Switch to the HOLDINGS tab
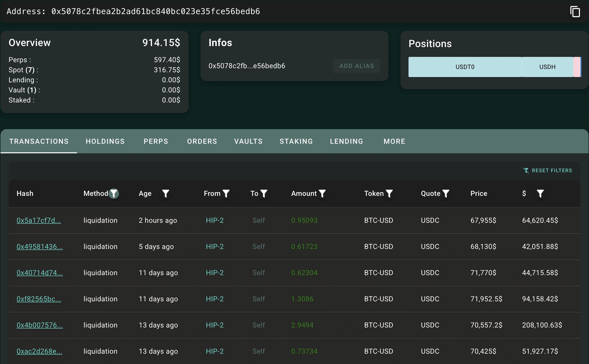 pyautogui.click(x=105, y=141)
